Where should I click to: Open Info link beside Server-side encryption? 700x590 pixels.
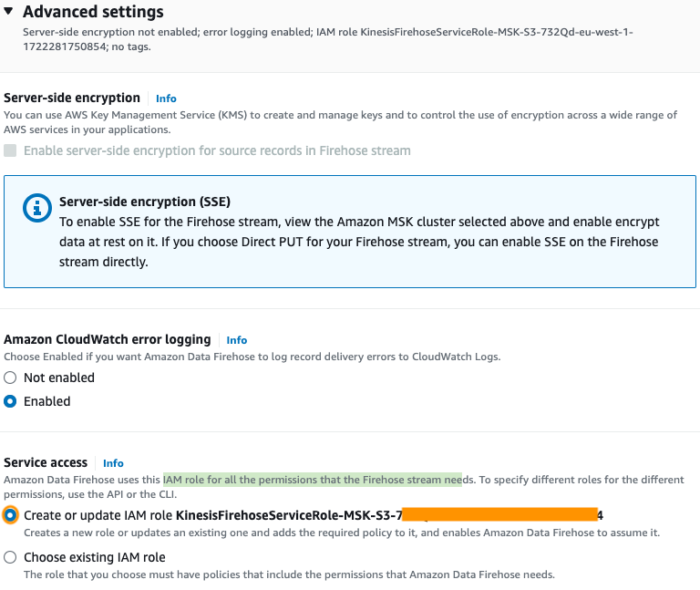pos(166,98)
